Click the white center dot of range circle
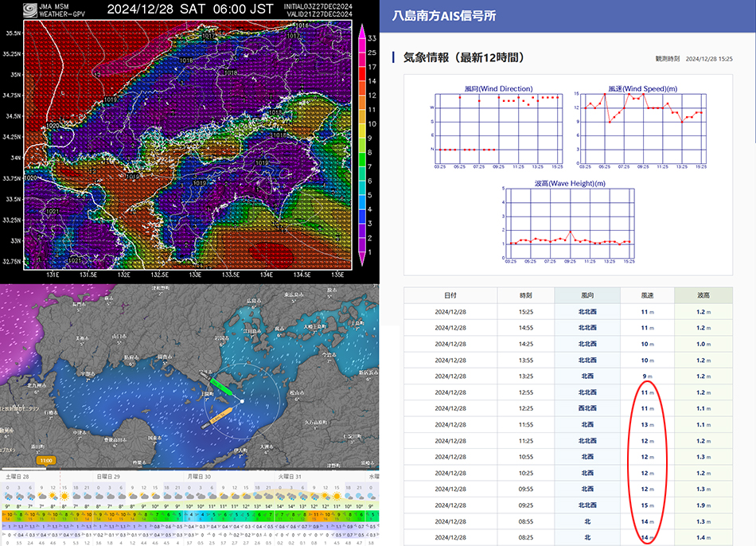Image resolution: width=756 pixels, height=546 pixels. [242, 401]
